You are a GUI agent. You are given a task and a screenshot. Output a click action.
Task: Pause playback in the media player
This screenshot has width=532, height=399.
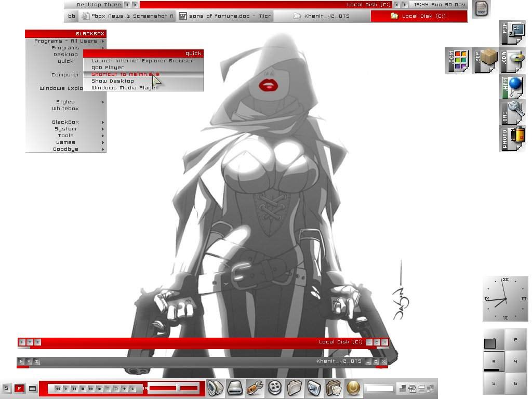coord(74,389)
